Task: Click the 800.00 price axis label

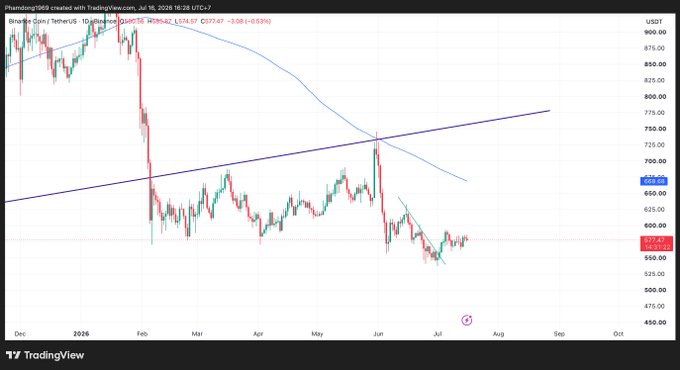Action: (655, 97)
